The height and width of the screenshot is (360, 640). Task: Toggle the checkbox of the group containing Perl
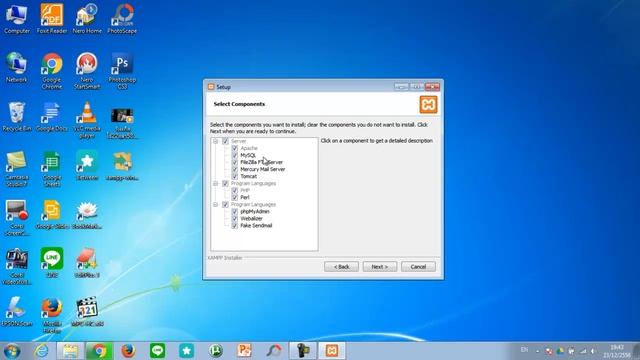225,183
